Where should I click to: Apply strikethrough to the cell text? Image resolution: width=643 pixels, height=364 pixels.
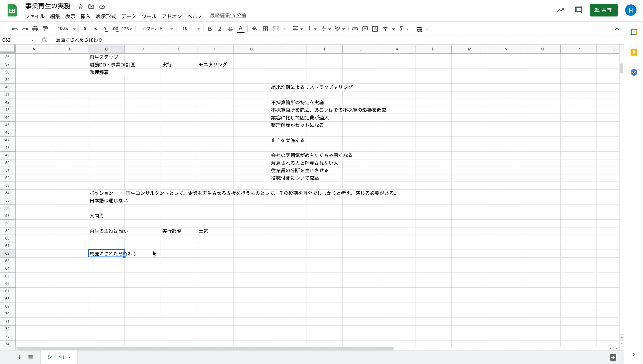pos(230,29)
